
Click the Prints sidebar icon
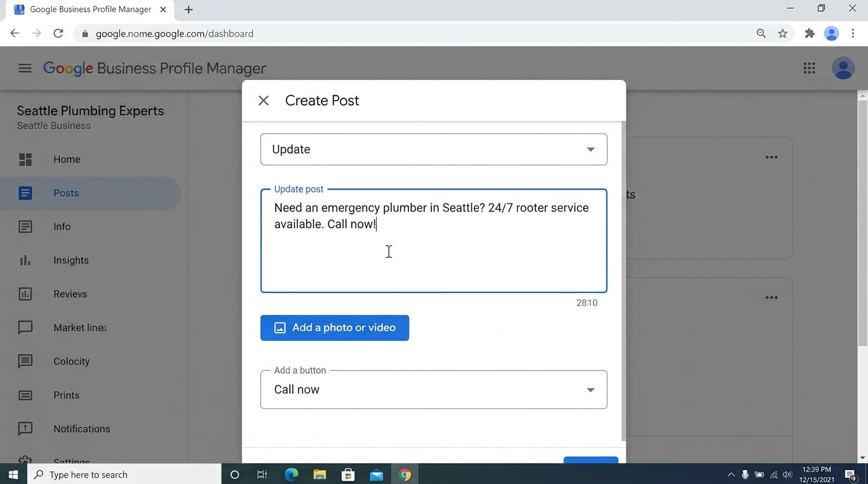pyautogui.click(x=25, y=395)
